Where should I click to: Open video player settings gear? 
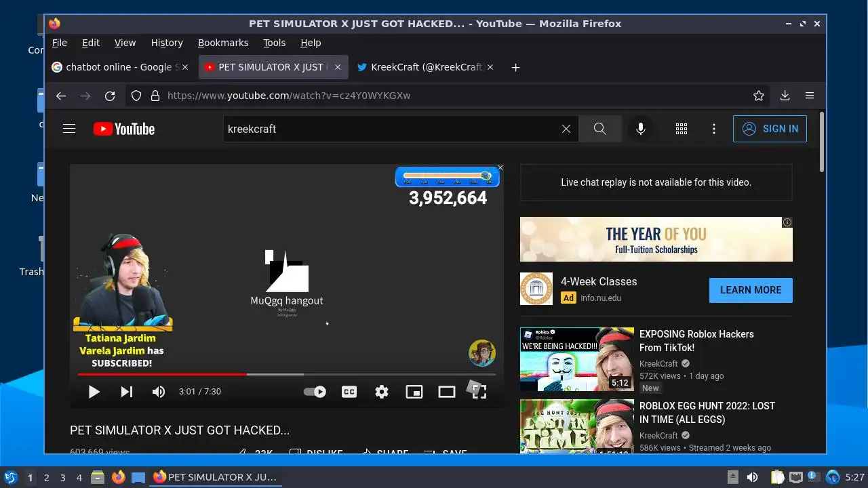point(382,392)
